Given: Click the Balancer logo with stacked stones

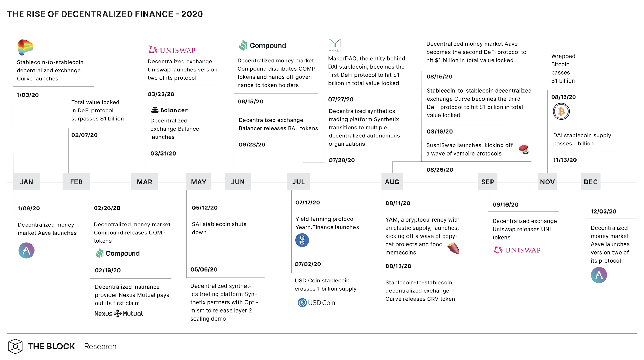Looking at the screenshot, I should [x=169, y=110].
